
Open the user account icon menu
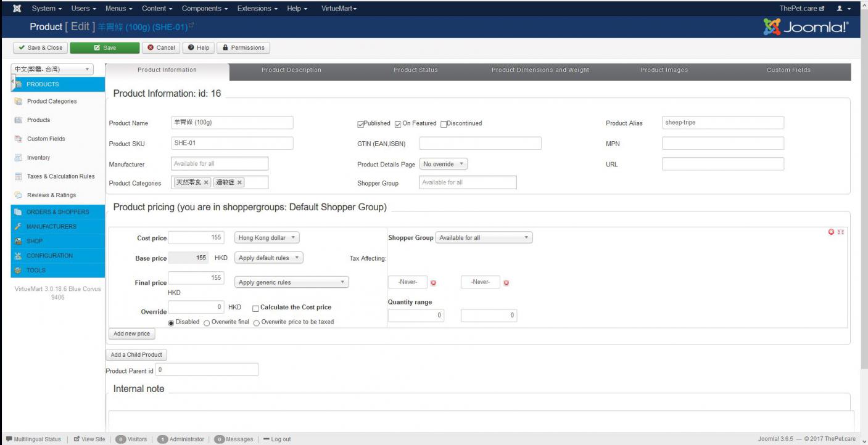coord(843,9)
